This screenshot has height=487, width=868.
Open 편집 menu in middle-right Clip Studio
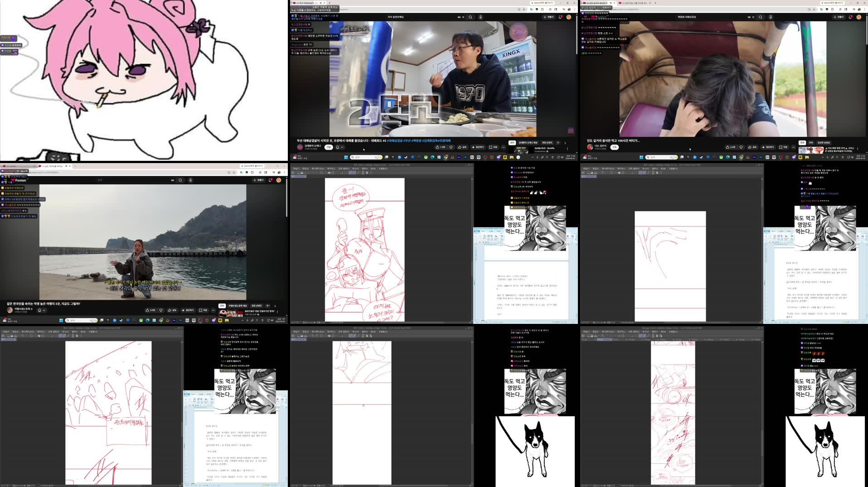tap(596, 169)
